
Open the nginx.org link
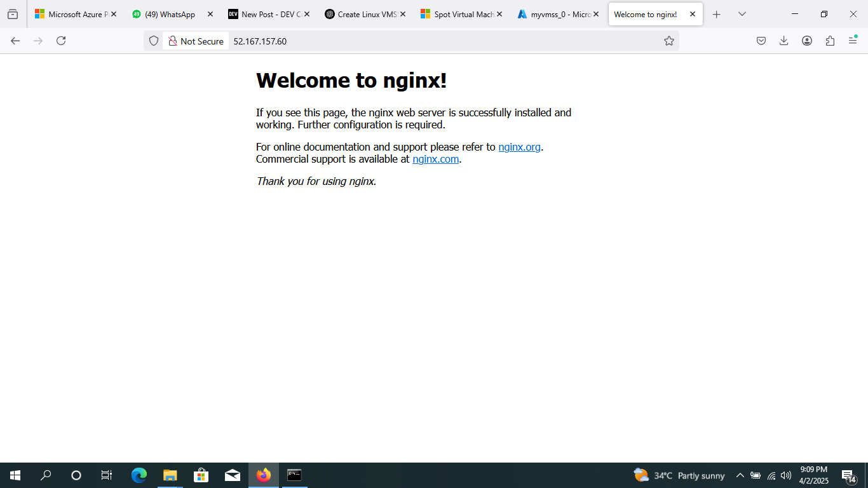519,147
